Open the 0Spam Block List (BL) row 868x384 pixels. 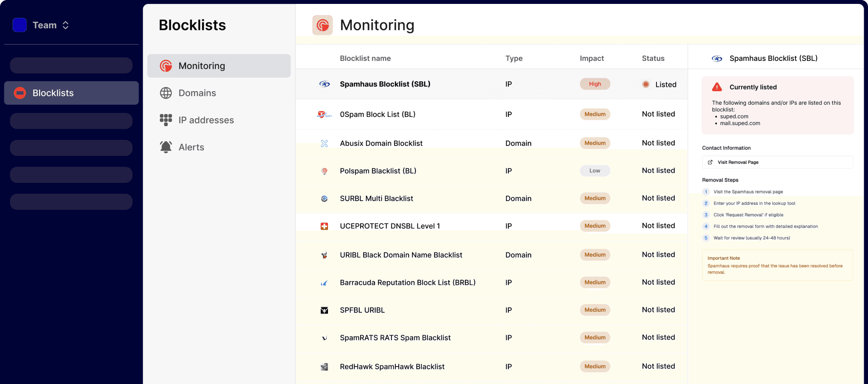click(x=491, y=114)
